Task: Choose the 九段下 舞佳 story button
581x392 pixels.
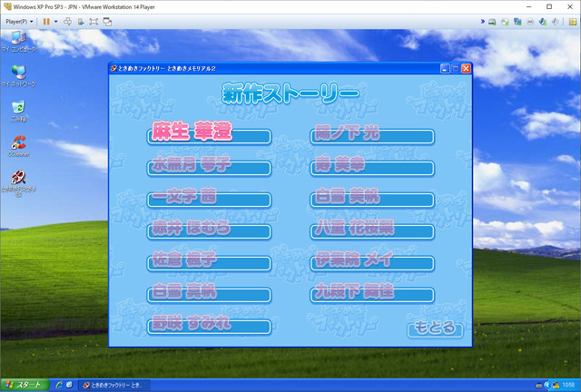Action: pos(372,295)
